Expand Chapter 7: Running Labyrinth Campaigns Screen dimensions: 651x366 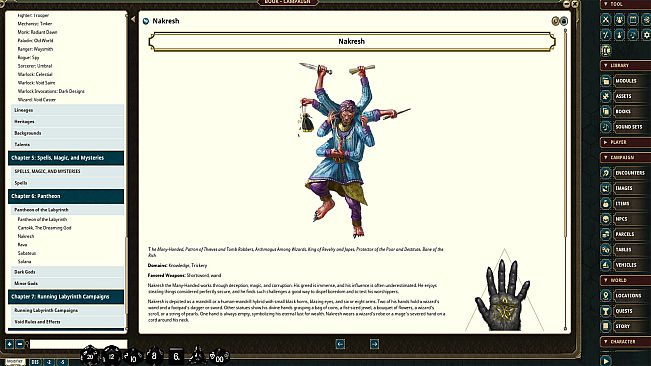click(66, 297)
